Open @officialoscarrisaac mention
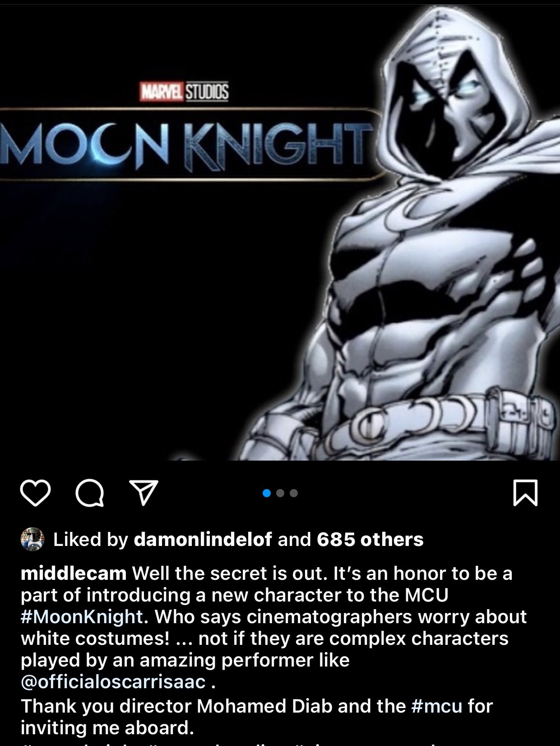The height and width of the screenshot is (746, 560). (113, 682)
